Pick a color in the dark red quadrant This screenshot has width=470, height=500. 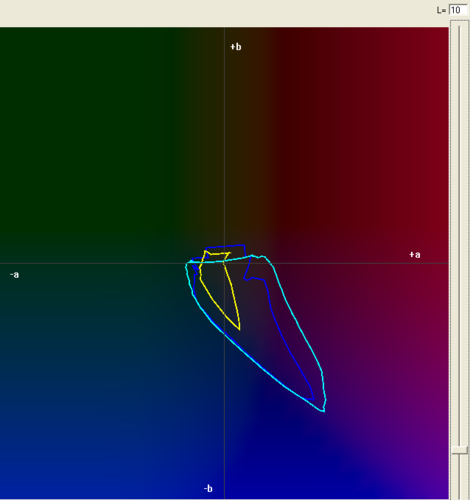pyautogui.click(x=350, y=133)
